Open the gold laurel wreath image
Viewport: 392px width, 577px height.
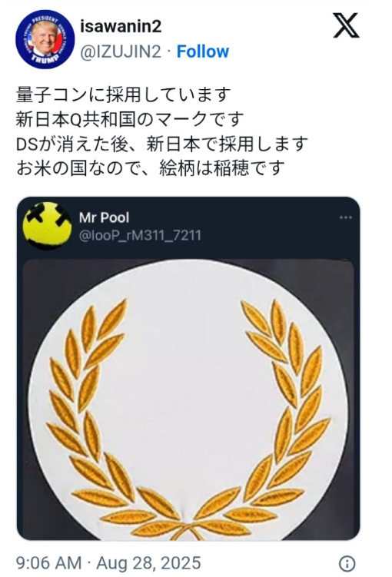[188, 400]
